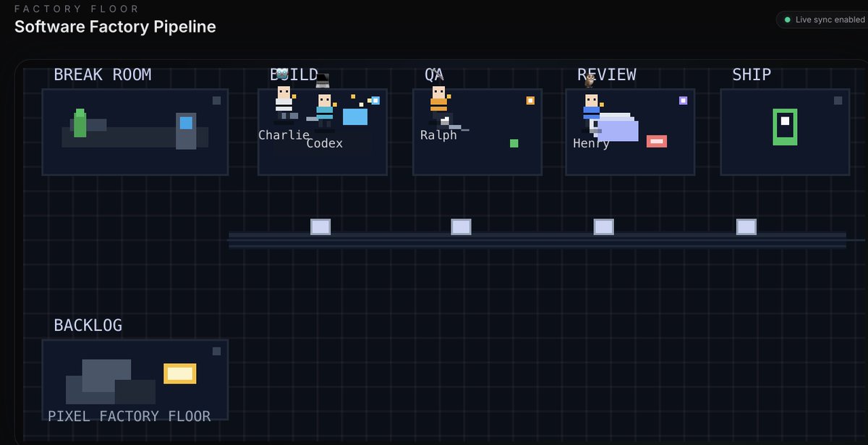Click the green square in the QA room
Image resolution: width=868 pixels, height=445 pixels.
tap(514, 143)
